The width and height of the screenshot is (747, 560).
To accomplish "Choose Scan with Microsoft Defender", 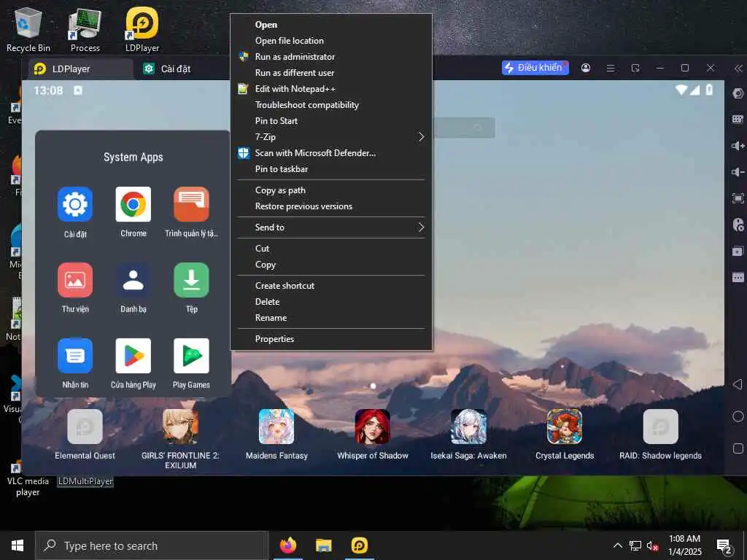I will pyautogui.click(x=331, y=153).
